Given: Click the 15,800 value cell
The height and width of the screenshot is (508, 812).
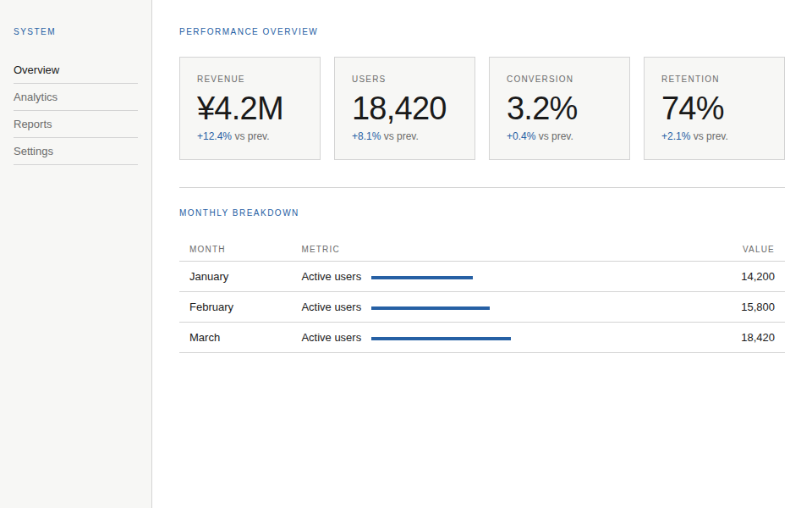Looking at the screenshot, I should coord(758,307).
